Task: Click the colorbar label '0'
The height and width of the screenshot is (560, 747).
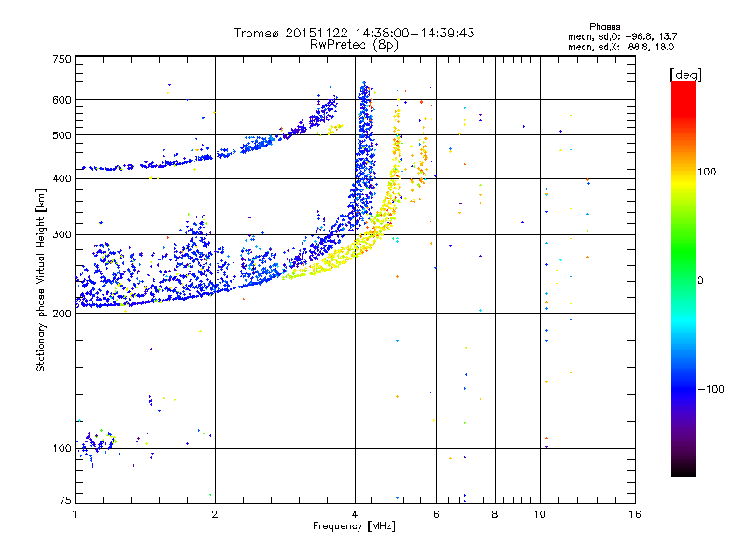Action: (x=700, y=280)
